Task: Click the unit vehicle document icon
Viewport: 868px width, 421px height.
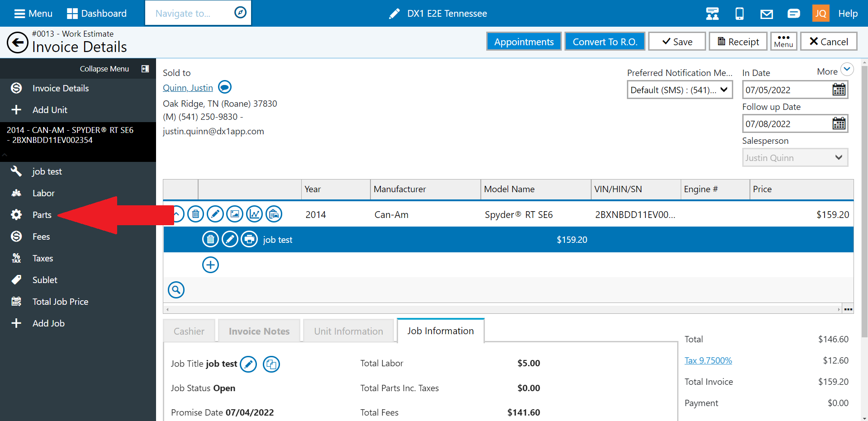Action: [274, 214]
